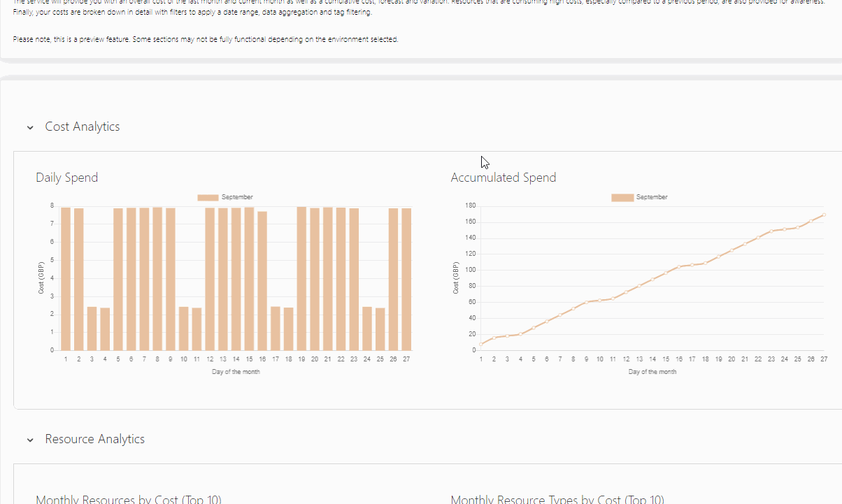Screen dimensions: 842x504
Task: Select the day 11 bar in Daily Spend
Action: click(x=197, y=329)
